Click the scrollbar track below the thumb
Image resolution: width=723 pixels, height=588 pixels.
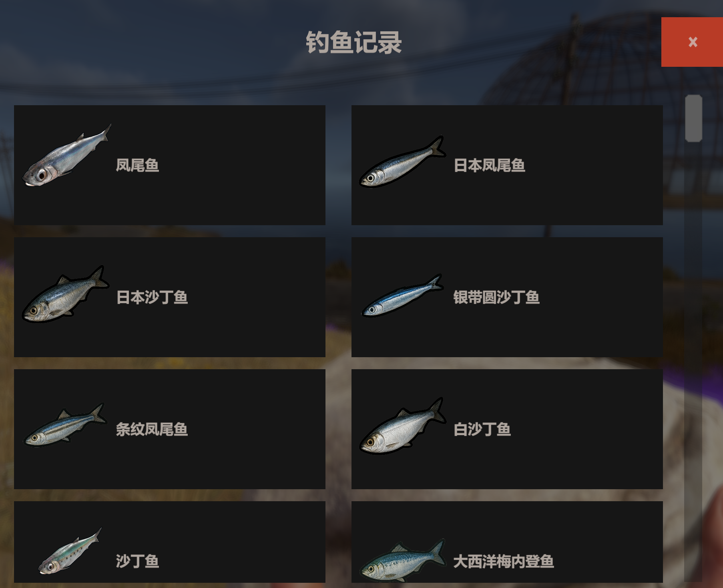click(693, 360)
